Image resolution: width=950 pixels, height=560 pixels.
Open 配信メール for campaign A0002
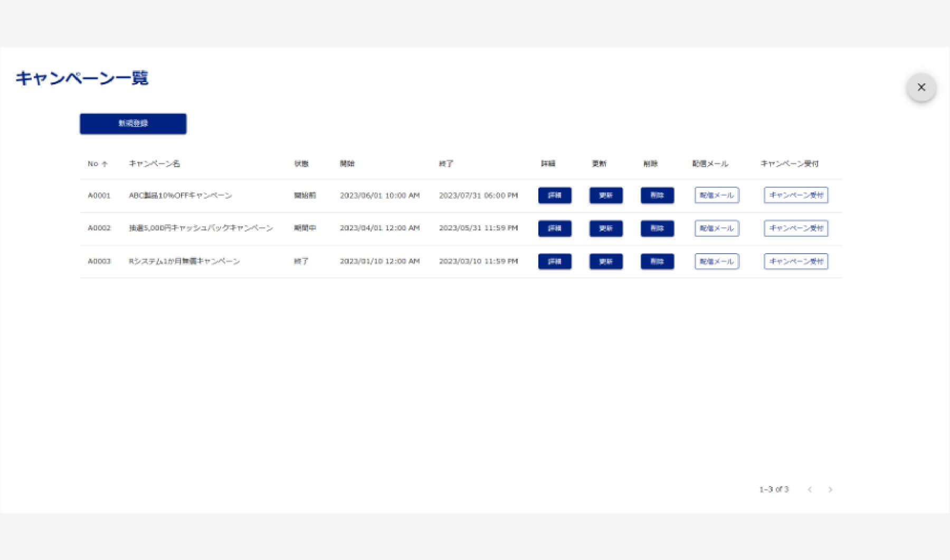coord(716,228)
